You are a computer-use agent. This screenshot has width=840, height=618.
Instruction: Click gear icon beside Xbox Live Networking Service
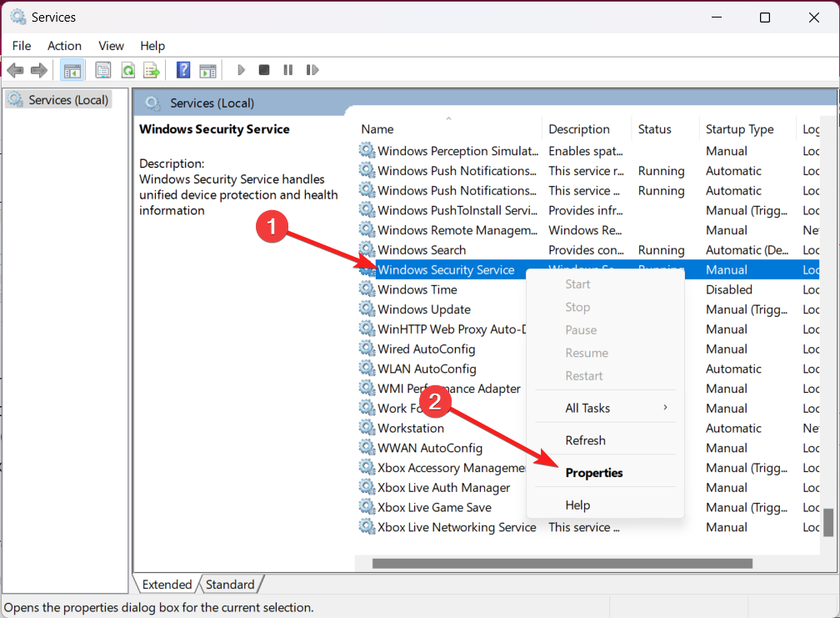[x=367, y=527]
